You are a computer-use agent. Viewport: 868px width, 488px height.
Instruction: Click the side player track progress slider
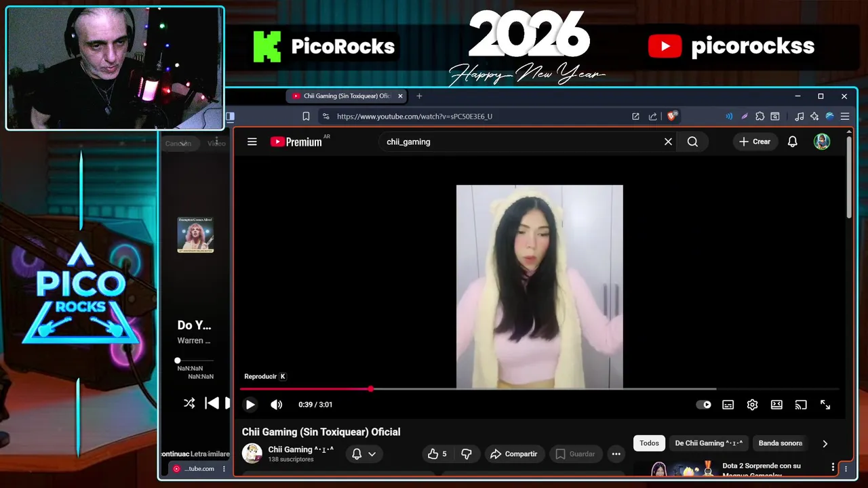point(195,361)
